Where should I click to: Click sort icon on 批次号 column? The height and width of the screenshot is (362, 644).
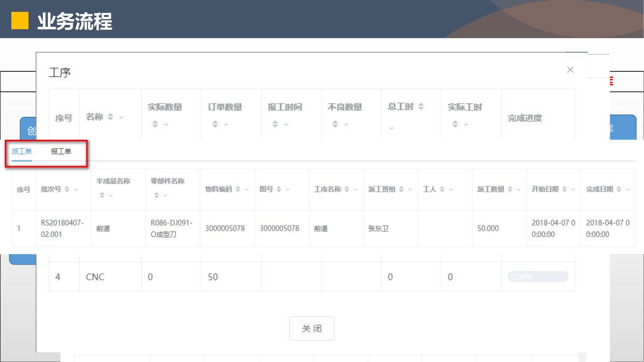click(67, 189)
